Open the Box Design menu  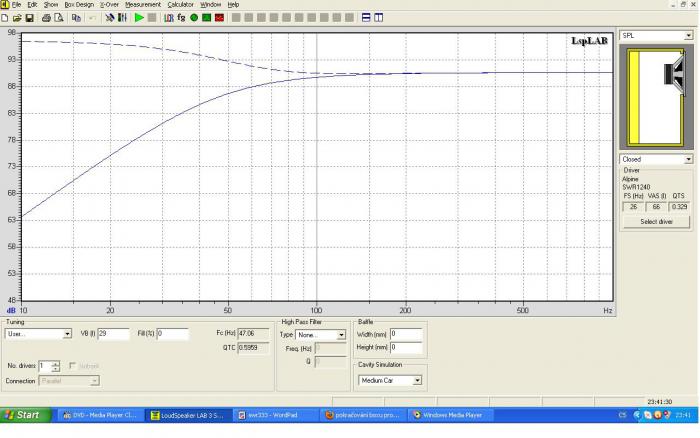pos(79,4)
